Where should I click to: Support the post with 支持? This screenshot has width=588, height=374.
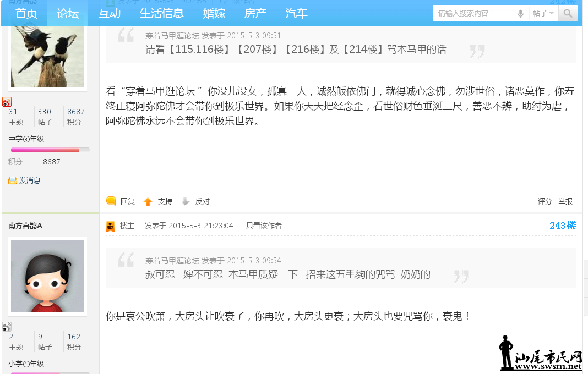click(165, 202)
